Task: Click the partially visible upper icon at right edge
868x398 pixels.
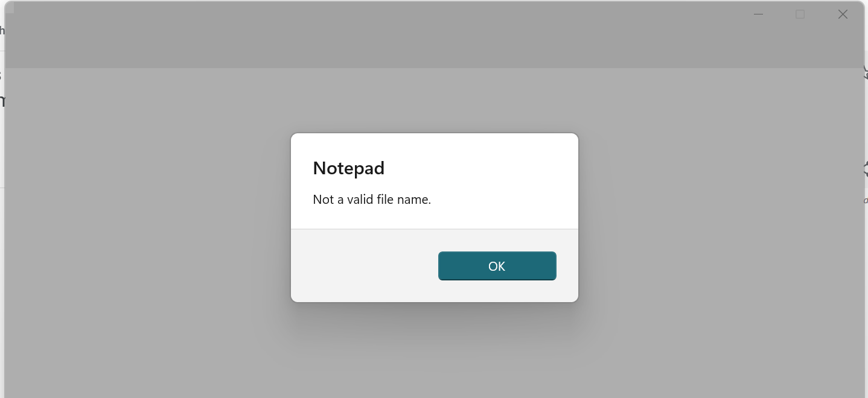Action: [x=865, y=72]
